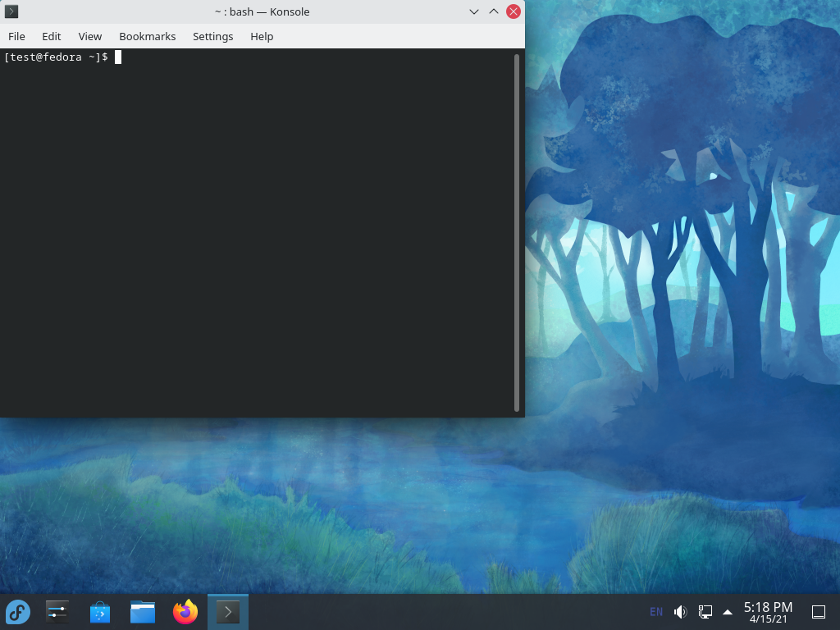Click the Konsole terminal scrollbar
This screenshot has height=630, width=840.
(x=517, y=232)
